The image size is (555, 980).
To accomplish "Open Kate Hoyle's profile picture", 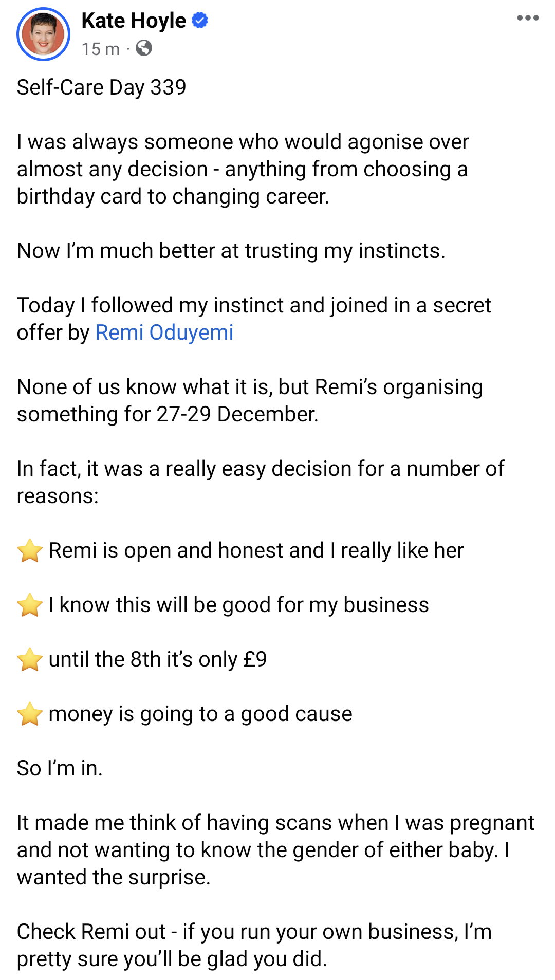I will tap(43, 34).
